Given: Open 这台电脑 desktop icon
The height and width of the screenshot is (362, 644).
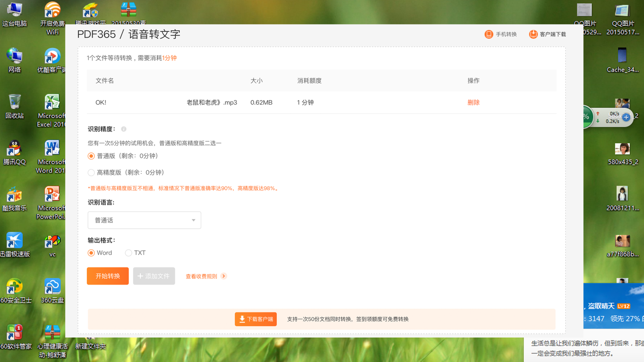Looking at the screenshot, I should [15, 14].
